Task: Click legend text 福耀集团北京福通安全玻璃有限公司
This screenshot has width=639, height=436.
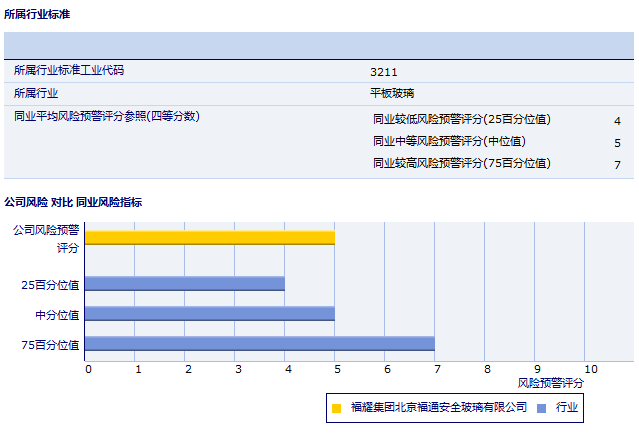Action: pos(438,408)
